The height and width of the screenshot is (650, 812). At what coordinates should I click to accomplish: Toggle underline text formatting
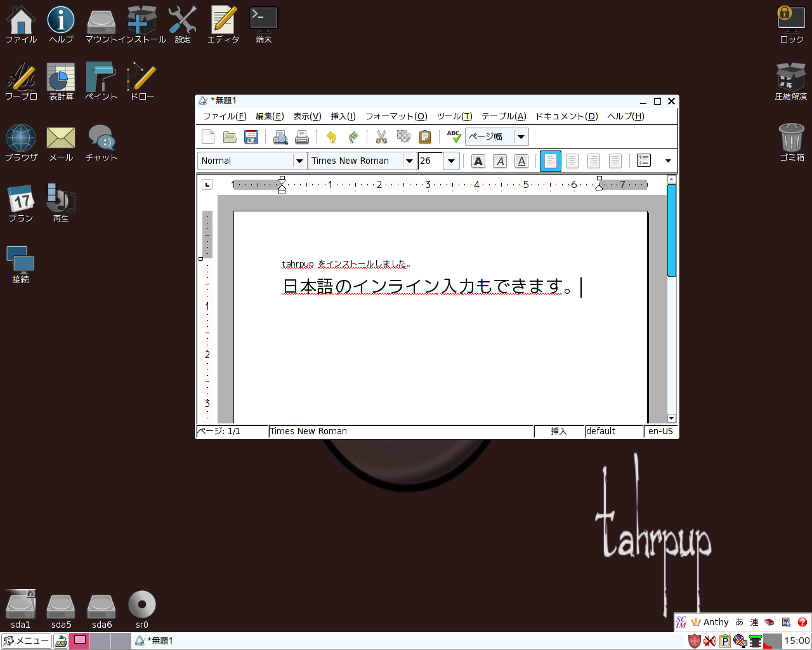(521, 161)
